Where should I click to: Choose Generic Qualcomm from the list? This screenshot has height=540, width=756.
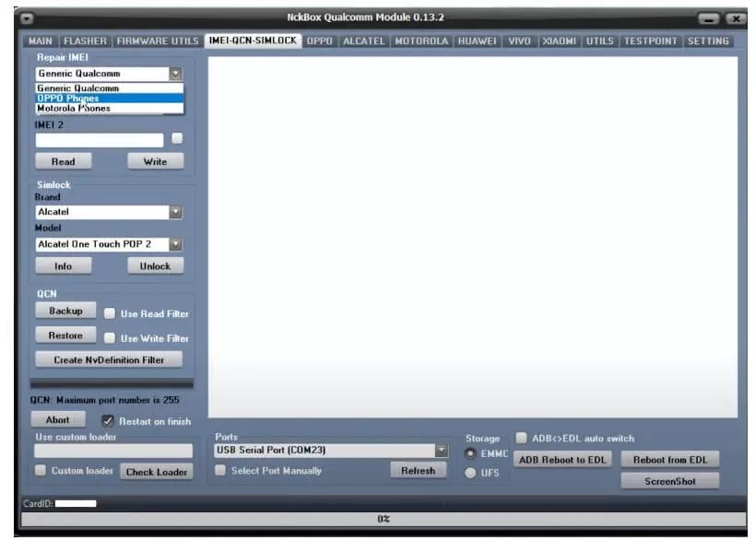coord(110,88)
